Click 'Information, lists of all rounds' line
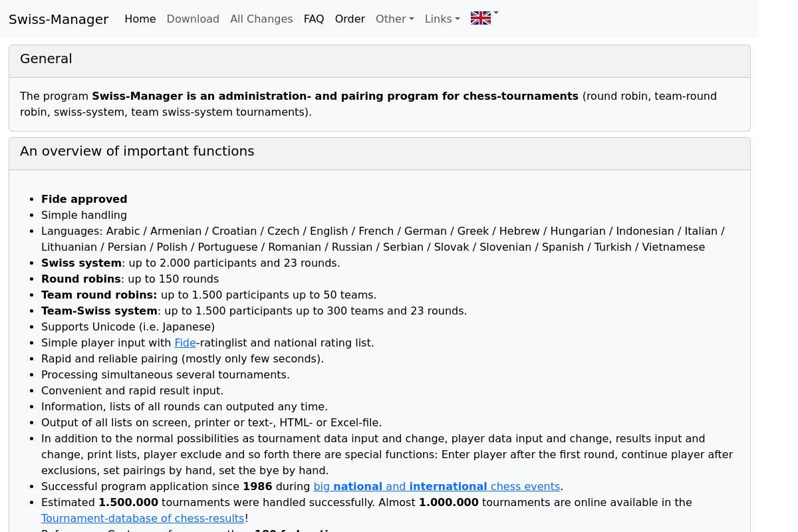The width and height of the screenshot is (798, 532). click(184, 406)
